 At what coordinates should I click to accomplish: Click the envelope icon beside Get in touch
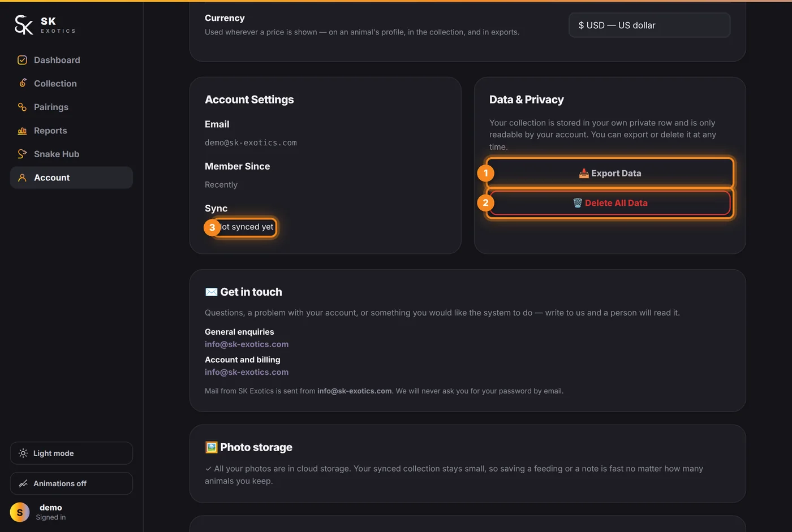[211, 292]
